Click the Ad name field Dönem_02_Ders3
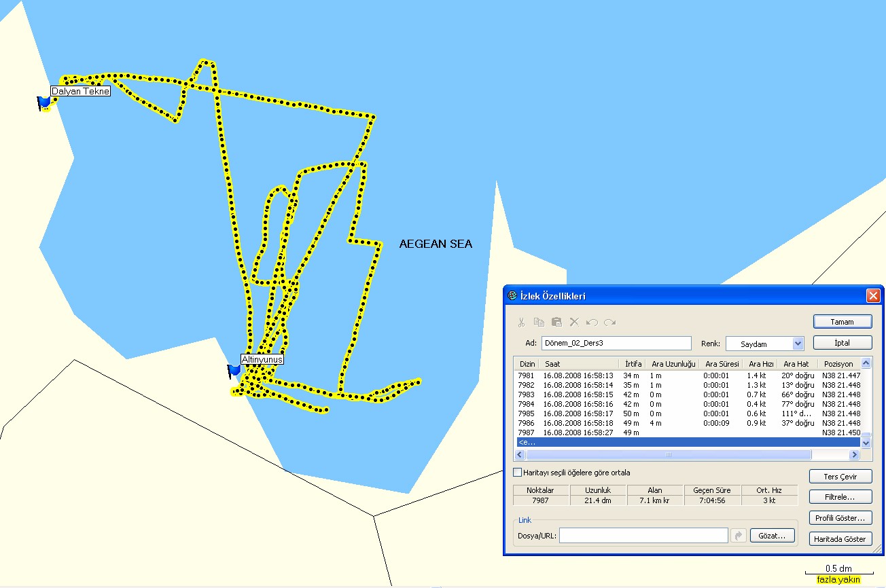 [616, 344]
